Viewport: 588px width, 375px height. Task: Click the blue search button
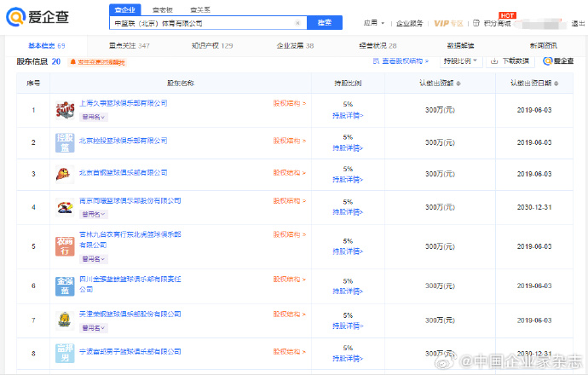click(325, 22)
